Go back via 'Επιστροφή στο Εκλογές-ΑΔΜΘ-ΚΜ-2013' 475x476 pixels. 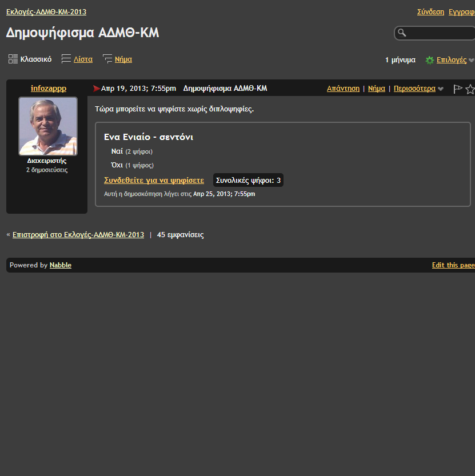point(78,235)
